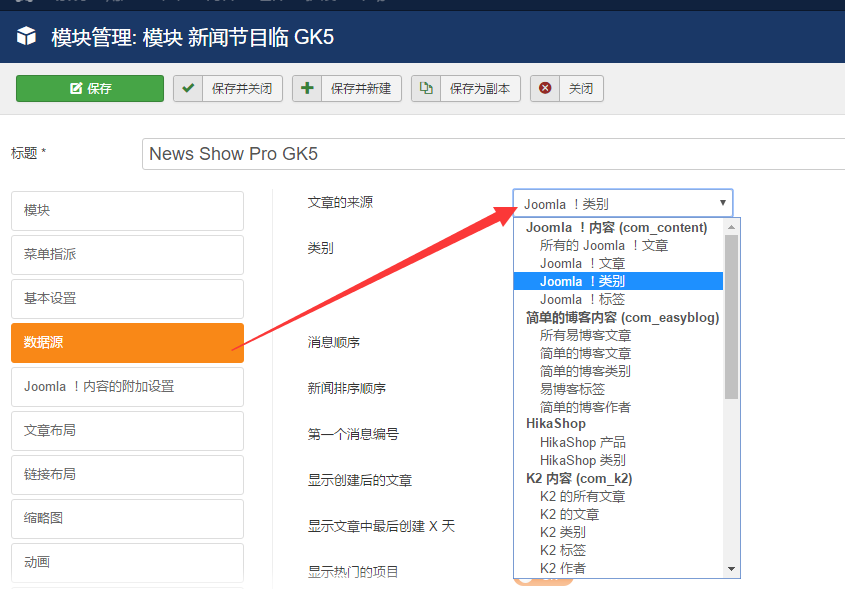The height and width of the screenshot is (589, 845).
Task: Choose 简单的博客类别 option
Action: pyautogui.click(x=618, y=371)
